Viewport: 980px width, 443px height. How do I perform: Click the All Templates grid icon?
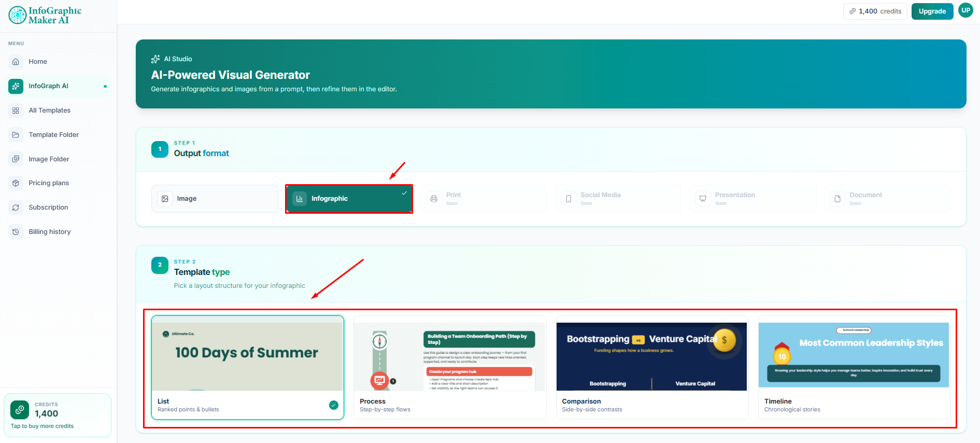16,110
